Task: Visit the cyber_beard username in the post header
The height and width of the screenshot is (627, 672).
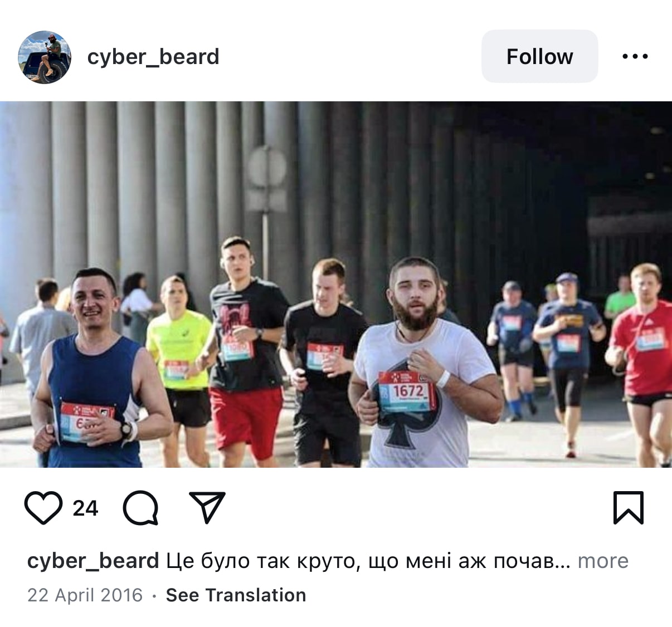Action: click(x=153, y=57)
